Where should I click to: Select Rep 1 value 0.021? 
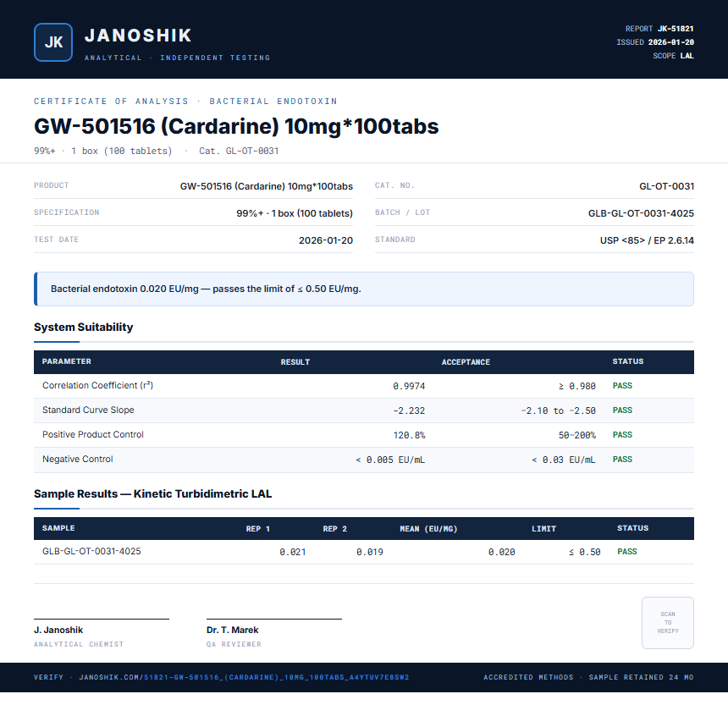(x=293, y=552)
